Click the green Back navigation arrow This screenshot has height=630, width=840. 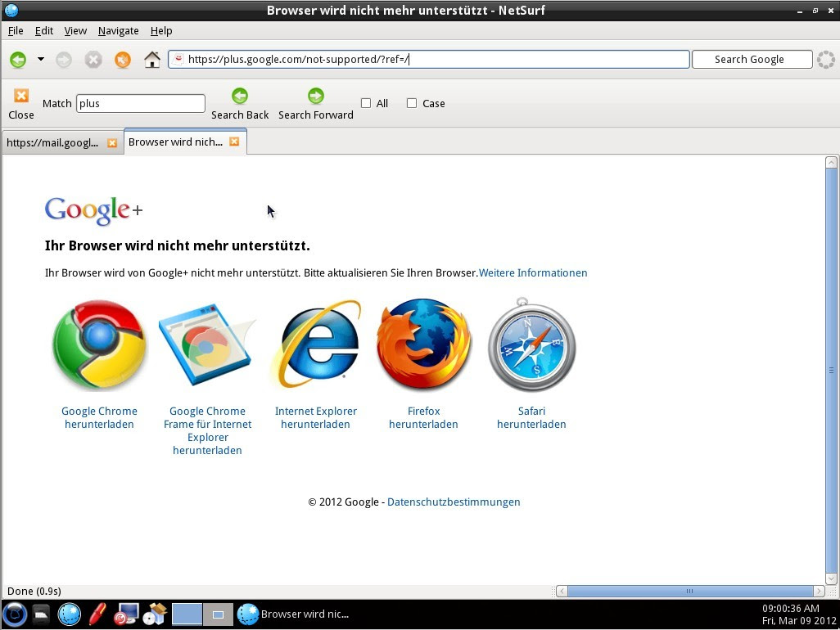(18, 60)
